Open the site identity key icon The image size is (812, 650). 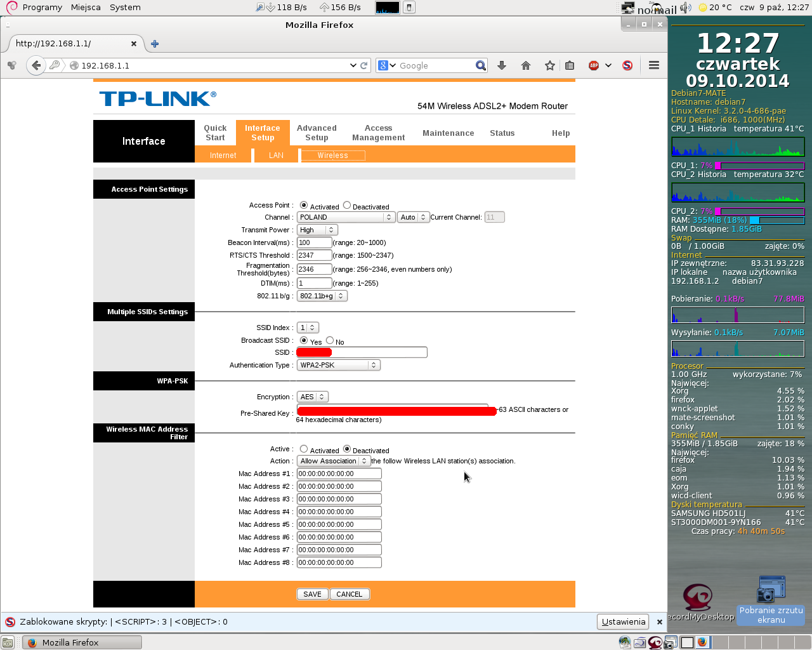coord(55,65)
